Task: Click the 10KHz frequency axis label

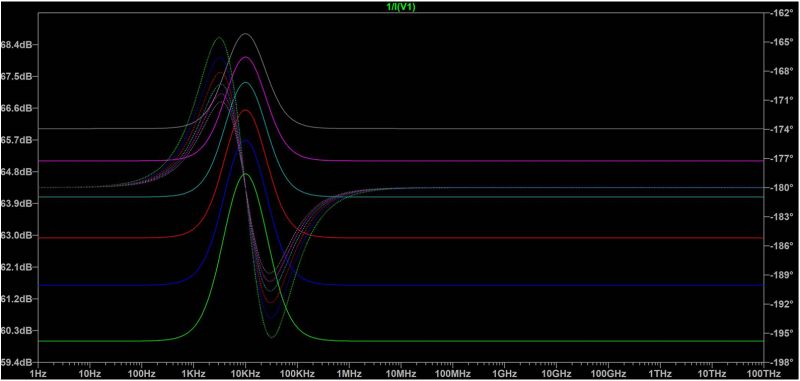Action: pyautogui.click(x=245, y=374)
